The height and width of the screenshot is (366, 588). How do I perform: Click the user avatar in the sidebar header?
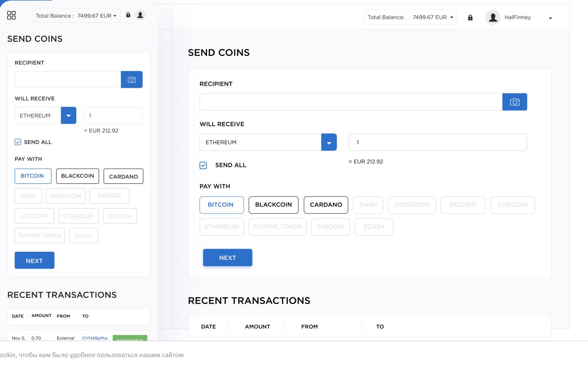click(140, 15)
